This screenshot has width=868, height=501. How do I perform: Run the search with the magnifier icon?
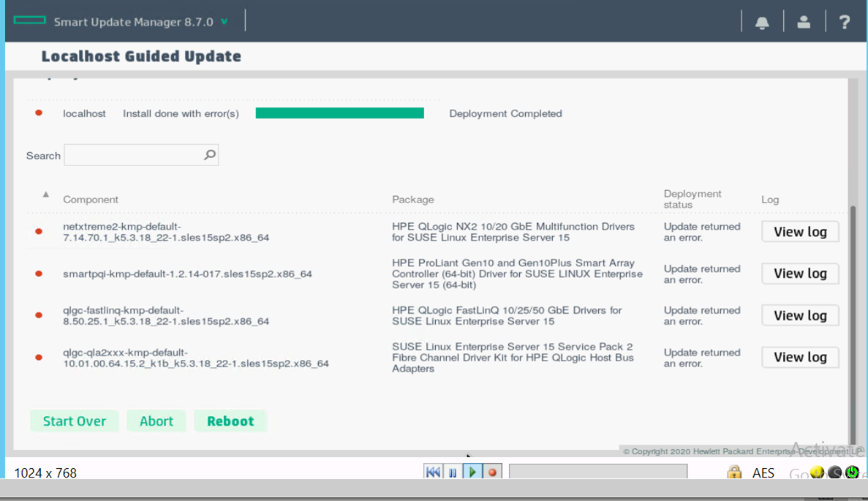pos(209,154)
